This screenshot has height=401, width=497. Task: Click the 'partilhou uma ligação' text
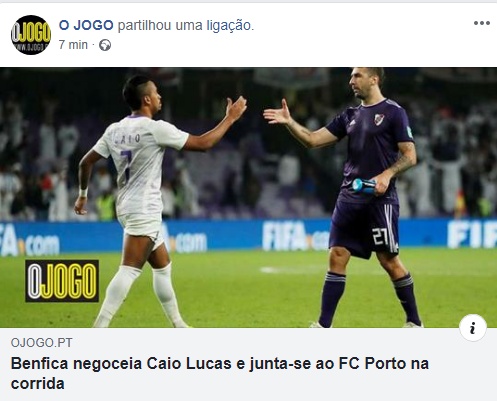(x=186, y=25)
